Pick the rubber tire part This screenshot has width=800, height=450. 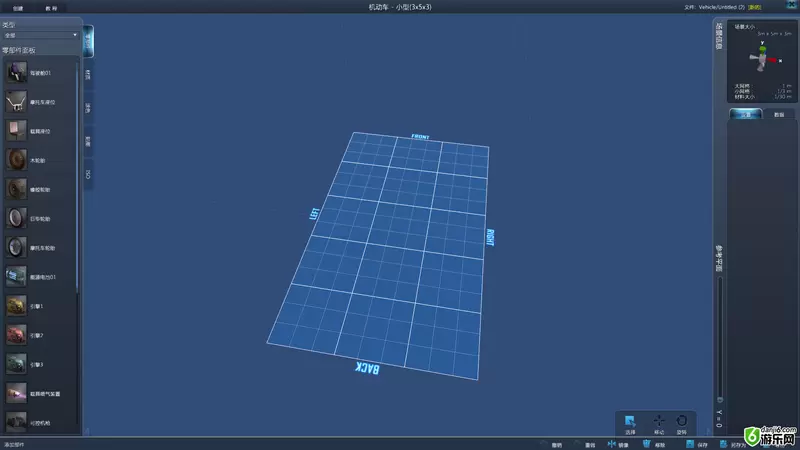pos(16,189)
